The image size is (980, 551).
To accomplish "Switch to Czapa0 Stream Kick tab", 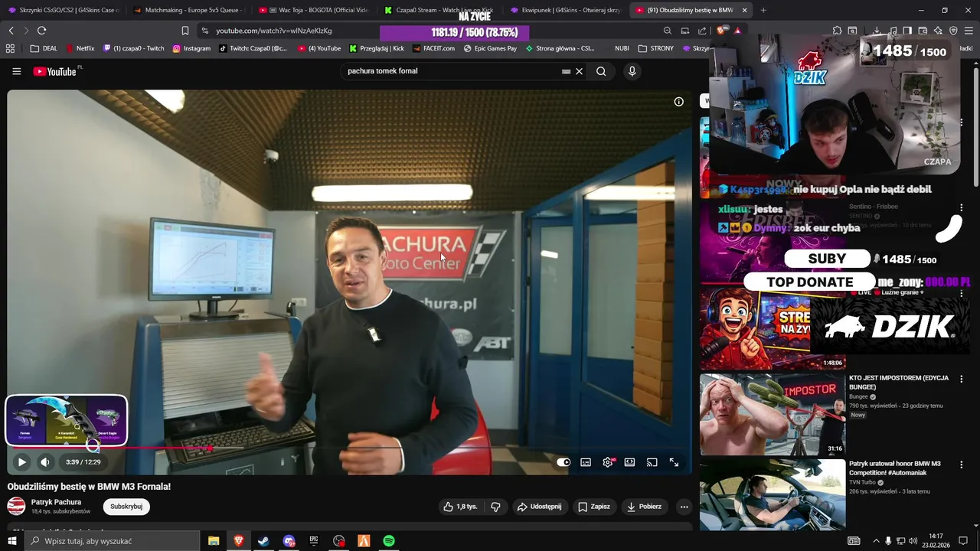I will pyautogui.click(x=439, y=10).
